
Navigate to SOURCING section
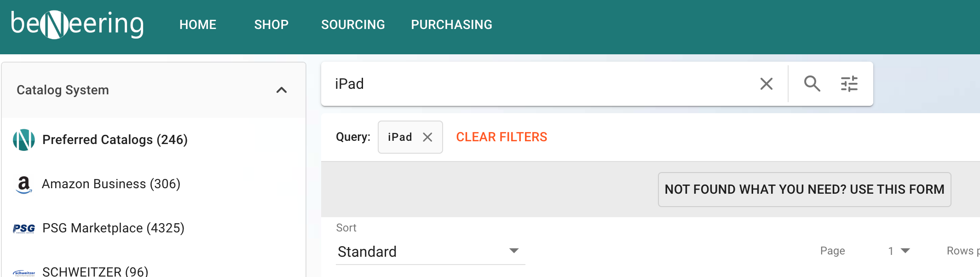[353, 25]
